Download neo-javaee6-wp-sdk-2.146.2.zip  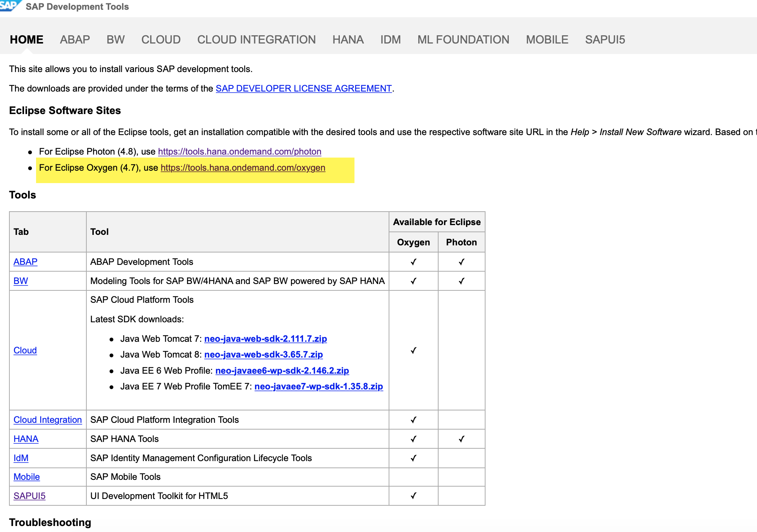pyautogui.click(x=282, y=371)
